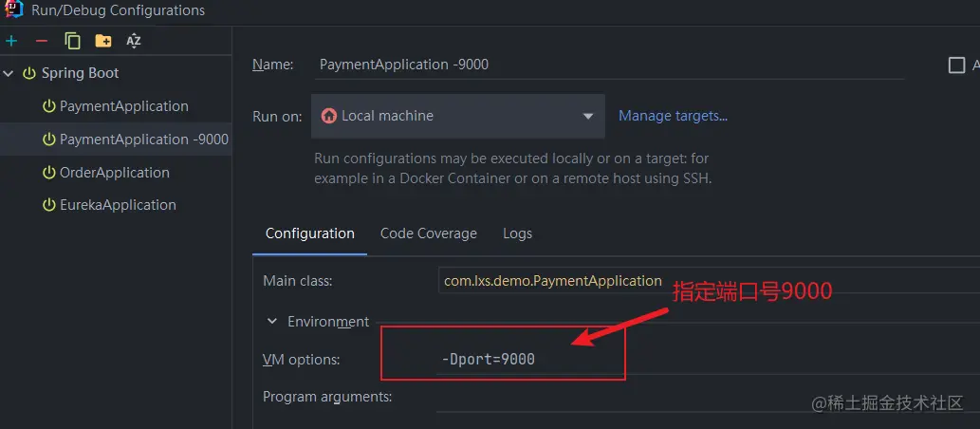Switch to the Configuration tab
Image resolution: width=980 pixels, height=429 pixels.
pos(310,233)
